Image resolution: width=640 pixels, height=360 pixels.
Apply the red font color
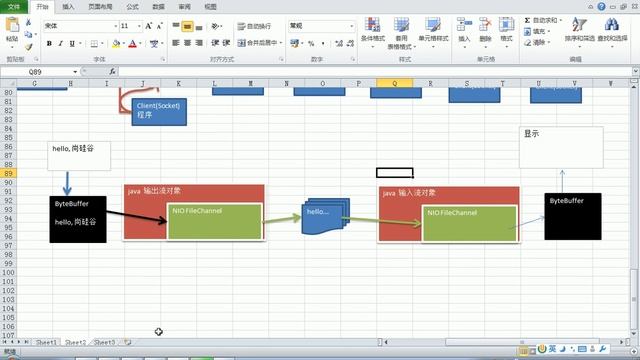(132, 43)
